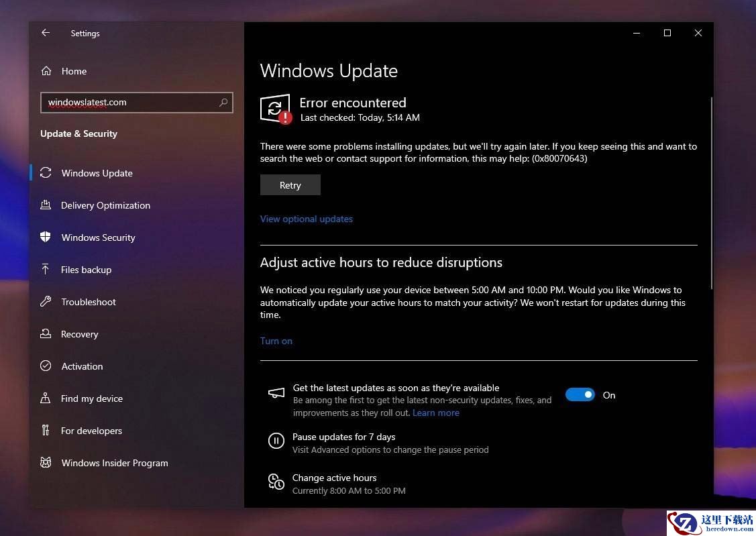Click the For developers tools icon
Viewport: 756px width, 536px height.
coord(46,430)
